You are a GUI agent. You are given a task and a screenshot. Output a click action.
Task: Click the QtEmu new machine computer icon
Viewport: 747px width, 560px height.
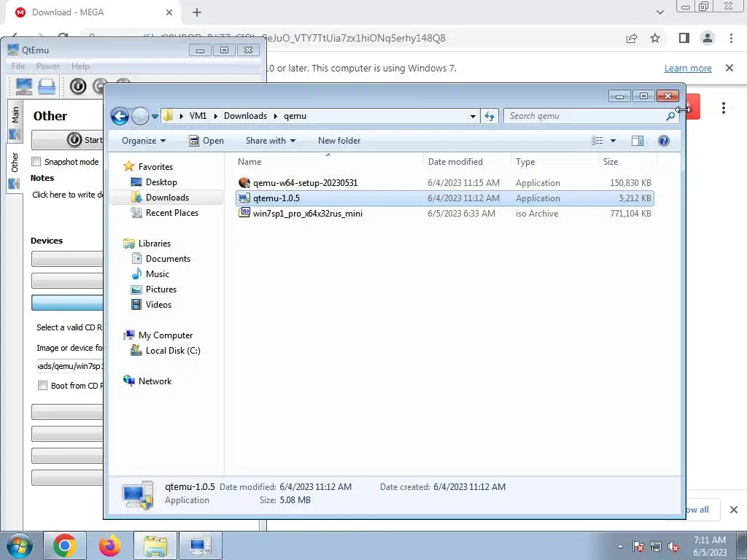coord(23,86)
